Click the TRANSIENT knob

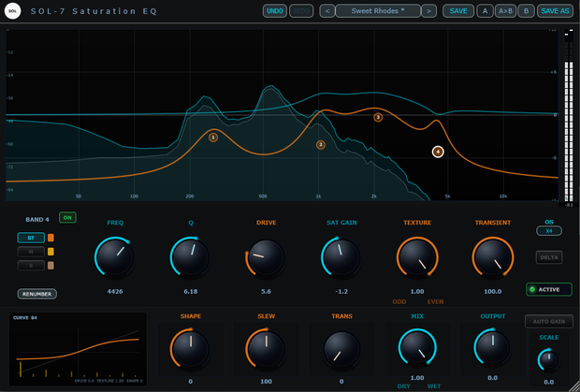tap(493, 257)
